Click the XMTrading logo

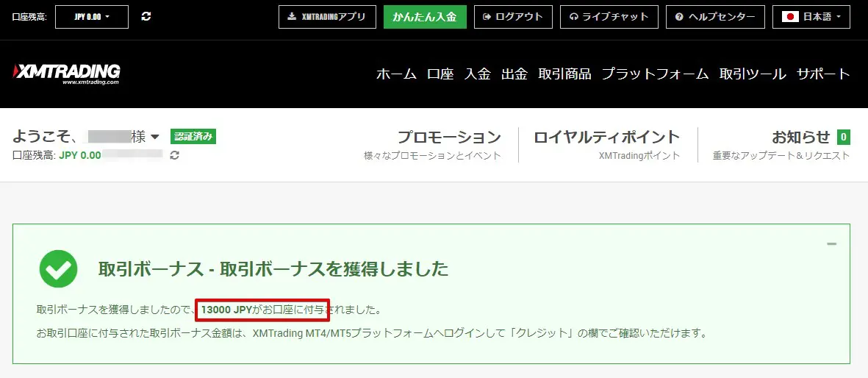(x=66, y=74)
